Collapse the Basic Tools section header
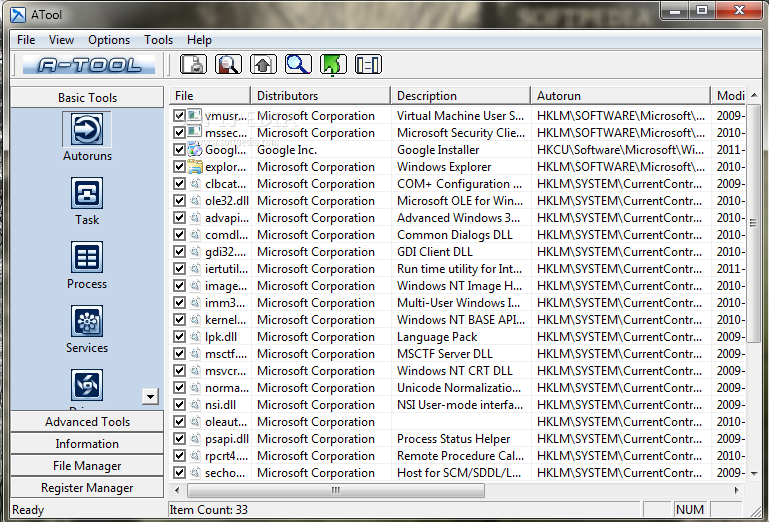 (87, 97)
